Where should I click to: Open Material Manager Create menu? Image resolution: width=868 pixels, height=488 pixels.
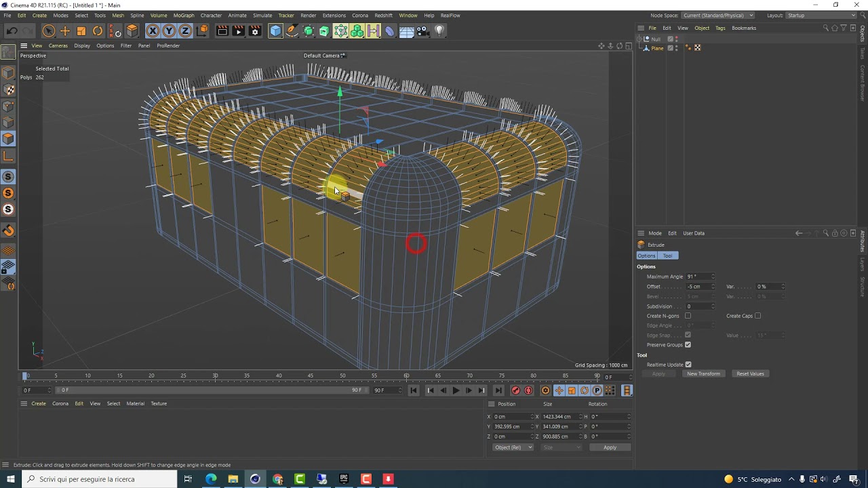(x=39, y=403)
